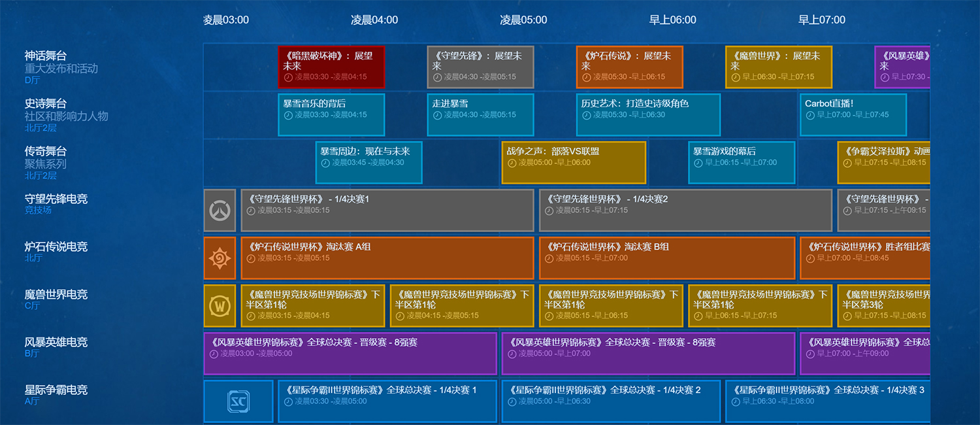980x425 pixels.
Task: Open WoW arena match at 凌晨04:15-凌晨05:15
Action: [x=462, y=306]
